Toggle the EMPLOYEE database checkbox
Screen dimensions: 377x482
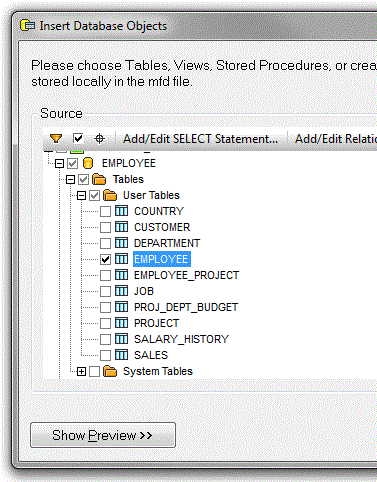[x=72, y=164]
